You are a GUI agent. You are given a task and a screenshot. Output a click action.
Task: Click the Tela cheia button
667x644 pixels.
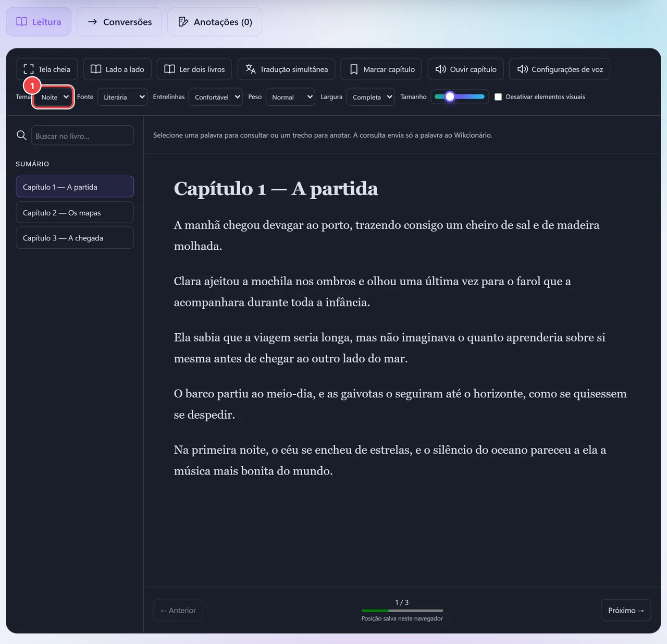point(47,69)
